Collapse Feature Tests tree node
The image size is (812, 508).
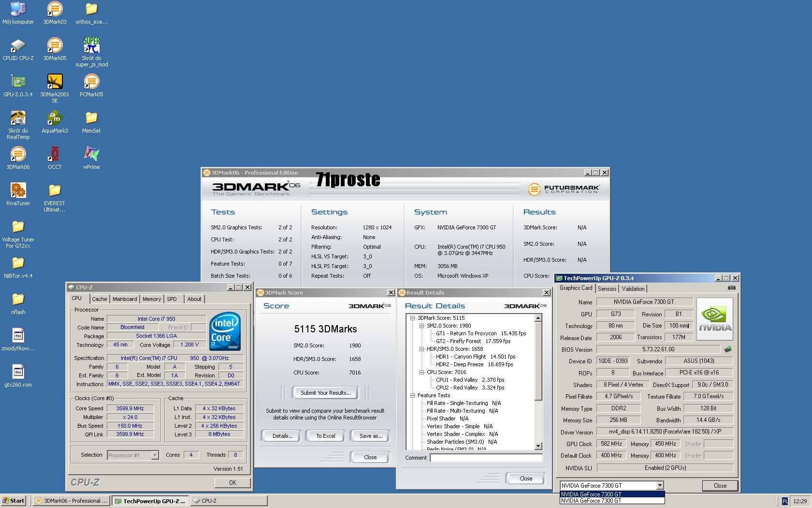tap(413, 396)
